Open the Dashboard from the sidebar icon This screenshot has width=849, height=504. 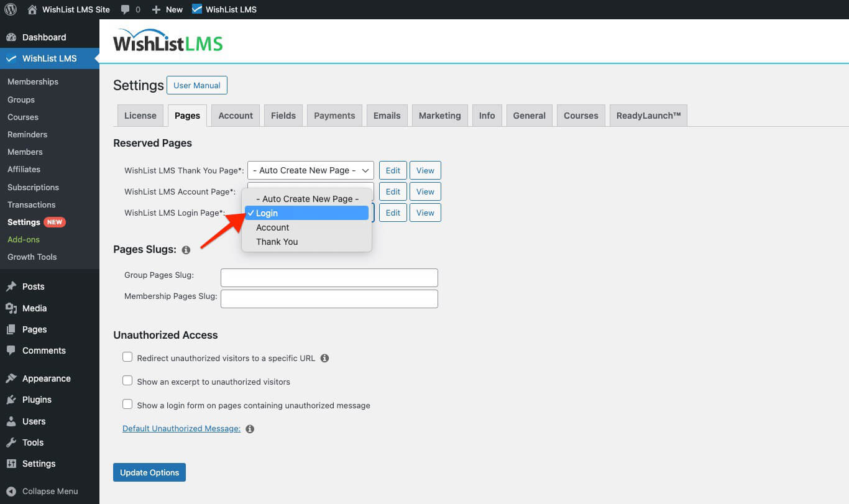(13, 37)
